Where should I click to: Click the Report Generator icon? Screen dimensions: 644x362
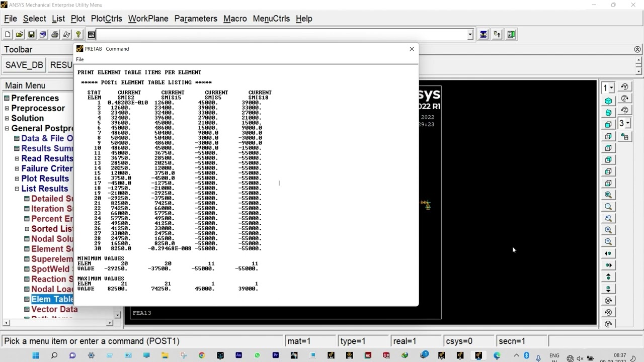coord(66,35)
